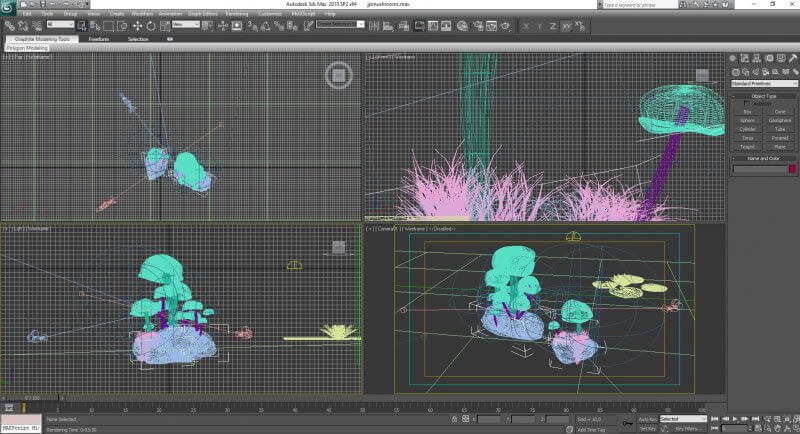Switch to the Modify command panel

point(745,58)
